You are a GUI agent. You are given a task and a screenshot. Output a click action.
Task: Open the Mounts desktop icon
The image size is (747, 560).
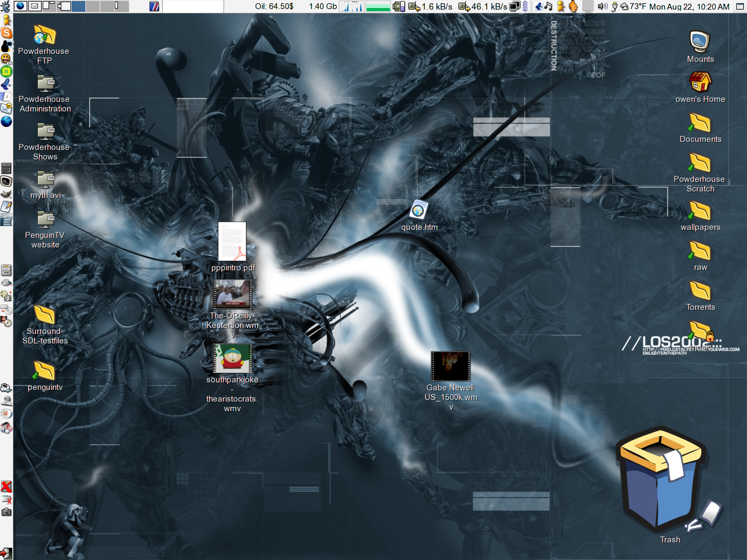tap(700, 42)
